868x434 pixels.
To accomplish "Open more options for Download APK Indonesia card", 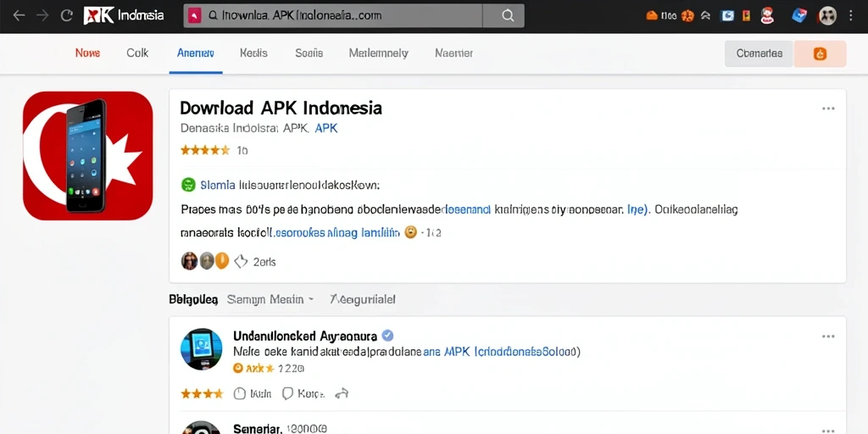I will click(828, 108).
